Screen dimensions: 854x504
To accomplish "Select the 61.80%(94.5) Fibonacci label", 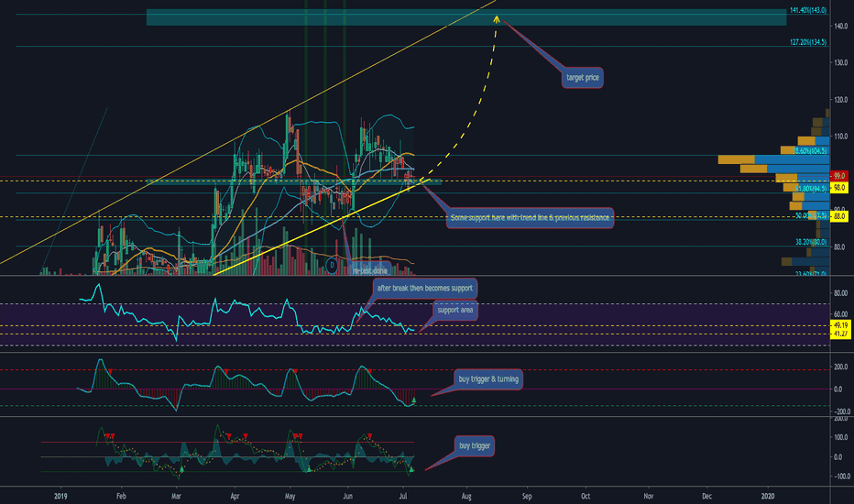I will [x=810, y=189].
